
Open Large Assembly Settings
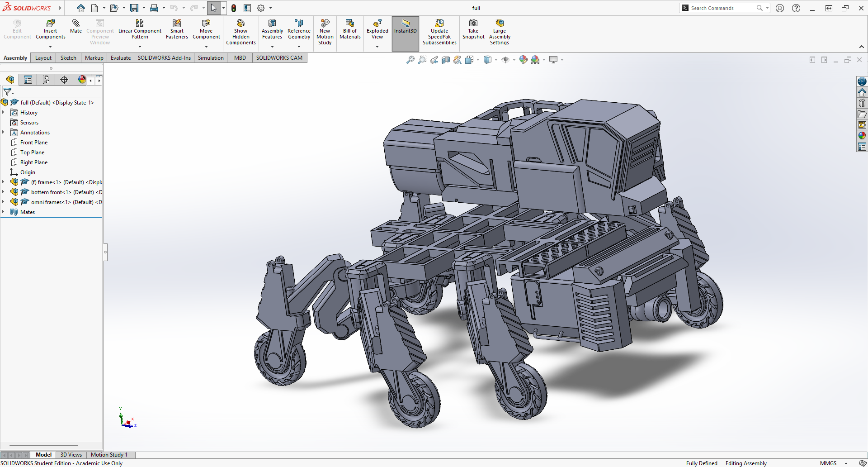pyautogui.click(x=500, y=24)
